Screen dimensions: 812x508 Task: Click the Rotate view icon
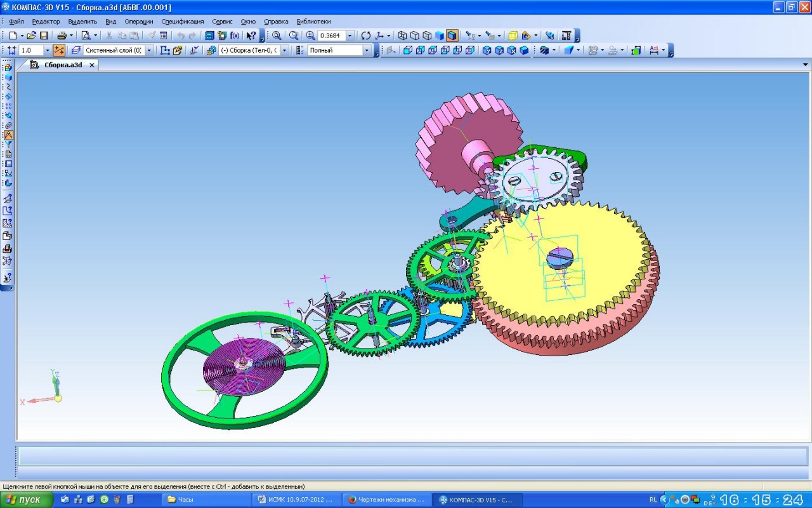click(365, 36)
